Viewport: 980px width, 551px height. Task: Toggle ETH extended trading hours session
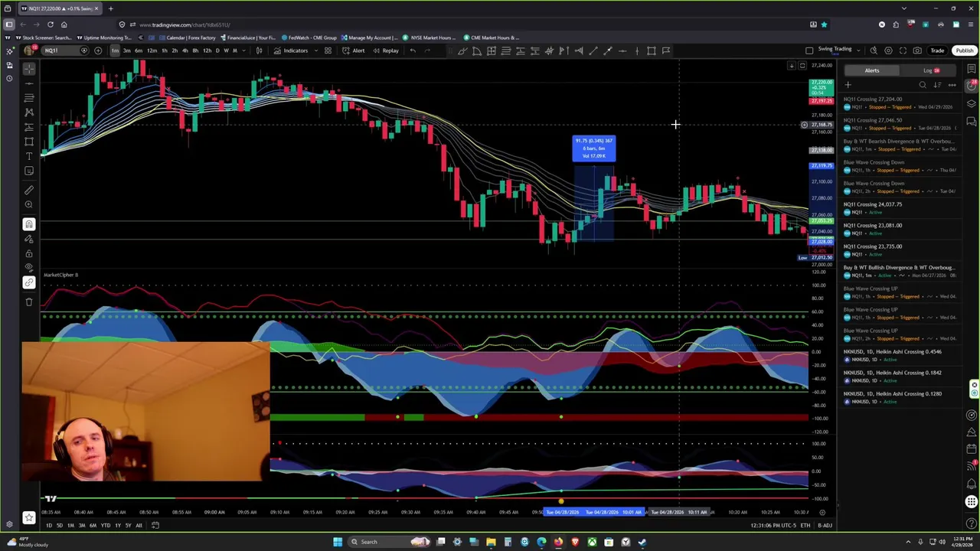pyautogui.click(x=805, y=526)
